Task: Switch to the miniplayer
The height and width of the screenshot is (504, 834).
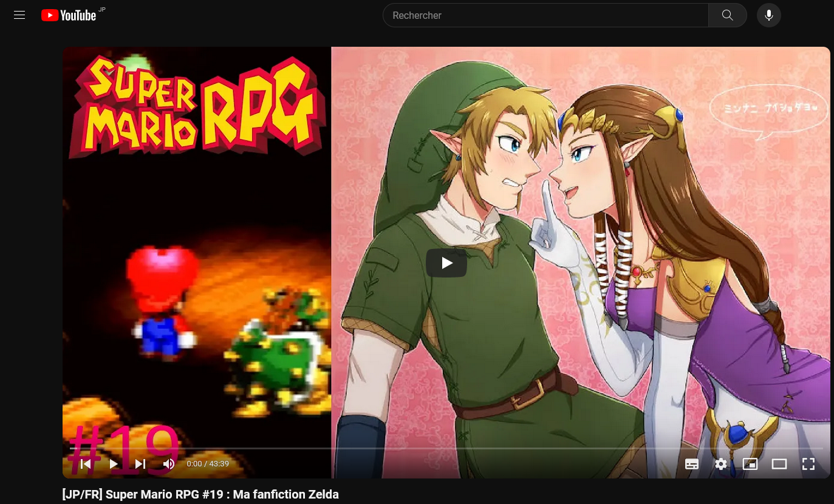Action: (x=750, y=464)
